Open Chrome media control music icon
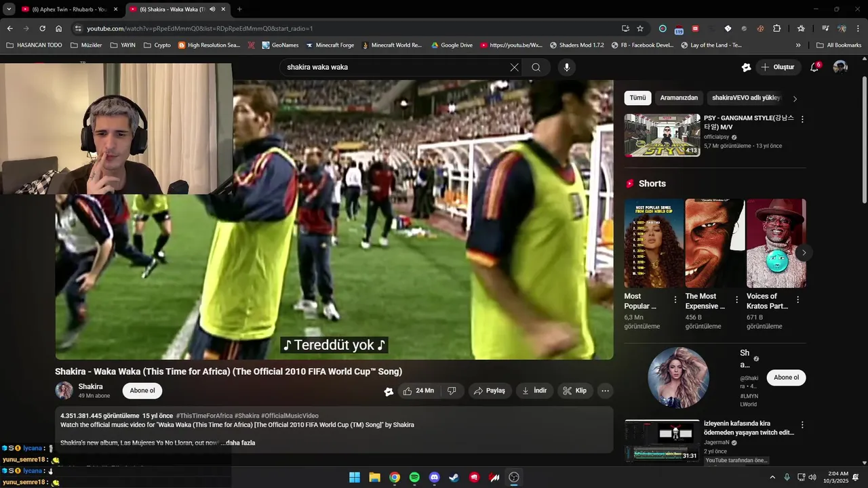 (825, 28)
